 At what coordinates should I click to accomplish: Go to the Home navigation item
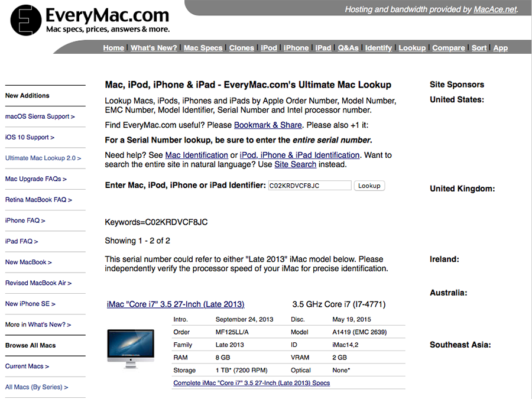[x=113, y=48]
